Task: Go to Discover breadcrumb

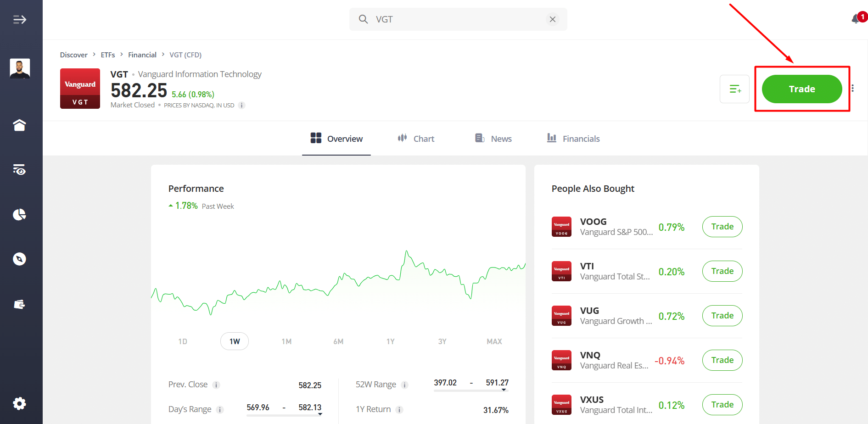Action: point(73,55)
